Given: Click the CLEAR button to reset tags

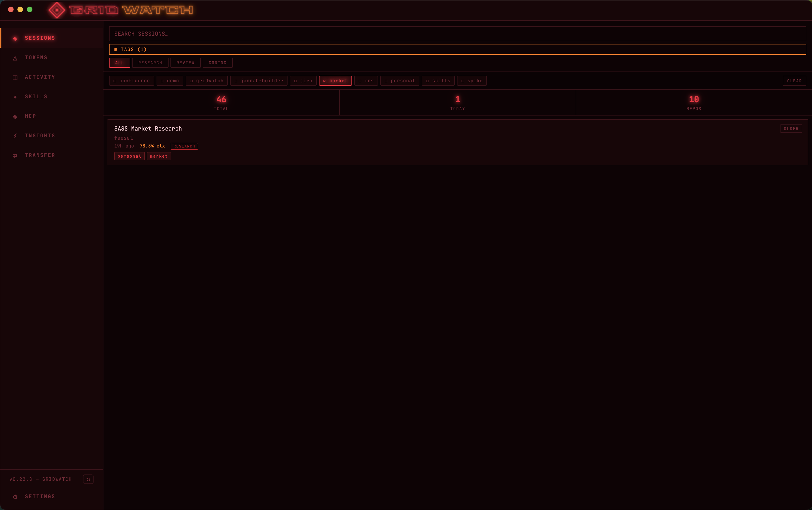Looking at the screenshot, I should pyautogui.click(x=794, y=81).
